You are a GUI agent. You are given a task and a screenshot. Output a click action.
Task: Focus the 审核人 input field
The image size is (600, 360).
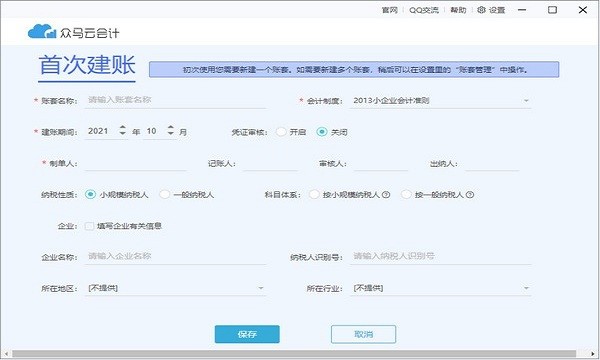pyautogui.click(x=381, y=163)
